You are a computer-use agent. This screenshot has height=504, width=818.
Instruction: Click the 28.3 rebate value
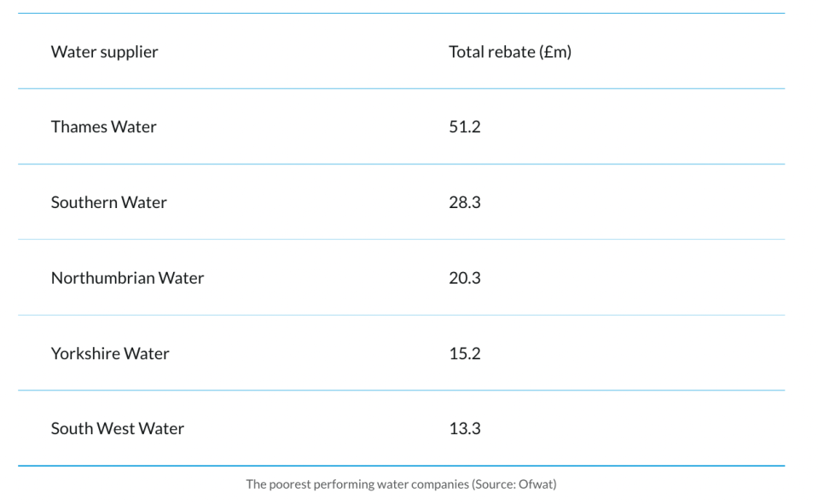[x=465, y=203]
